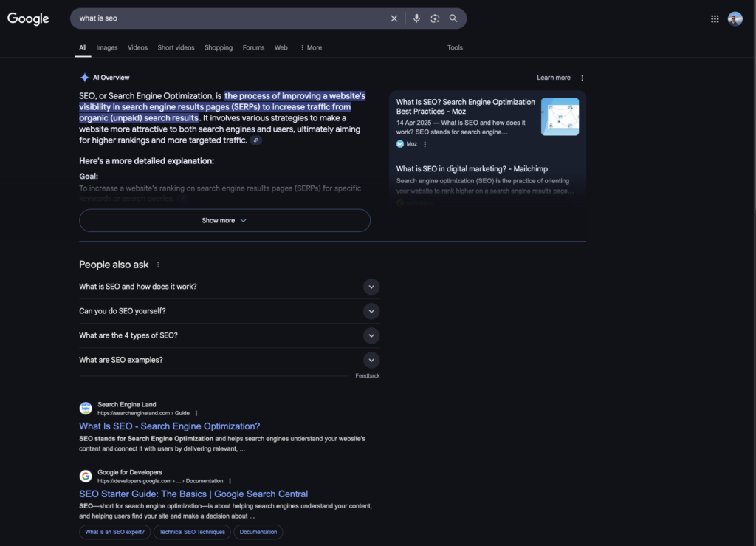Expand AI Overview with Show more
Image resolution: width=756 pixels, height=546 pixels.
pyautogui.click(x=224, y=220)
